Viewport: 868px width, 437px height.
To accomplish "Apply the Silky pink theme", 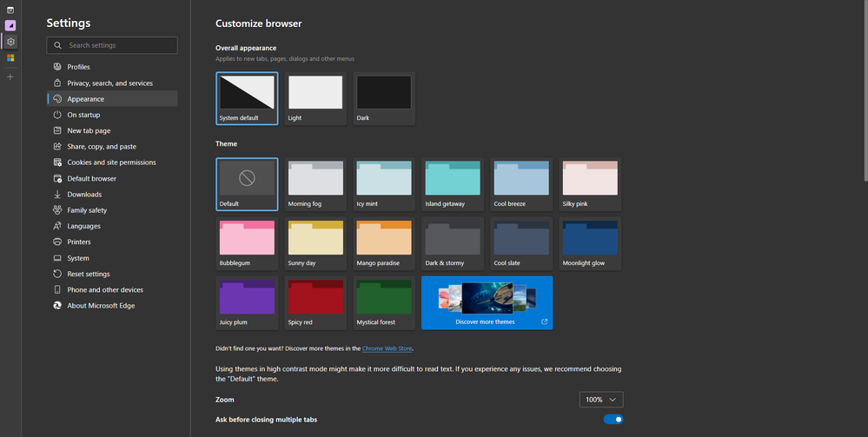I will click(590, 184).
